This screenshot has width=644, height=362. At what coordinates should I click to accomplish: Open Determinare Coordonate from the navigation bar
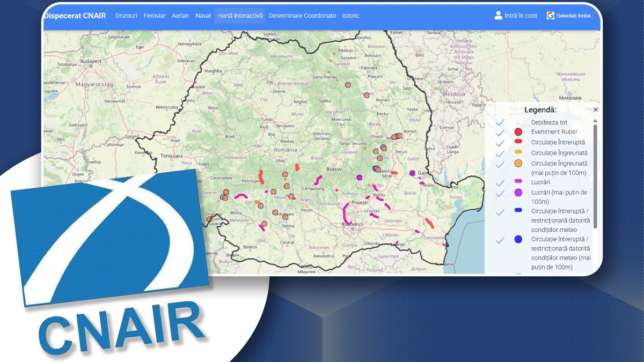coord(303,16)
